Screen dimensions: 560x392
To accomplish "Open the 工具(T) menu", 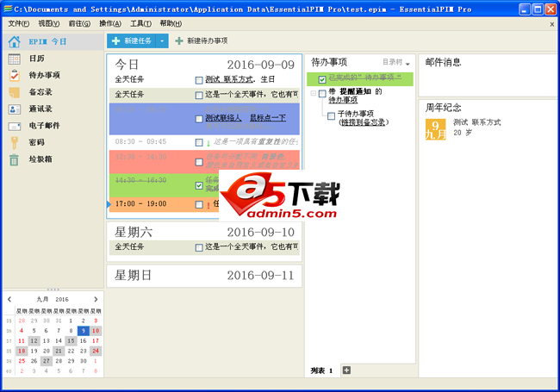I will click(x=140, y=23).
